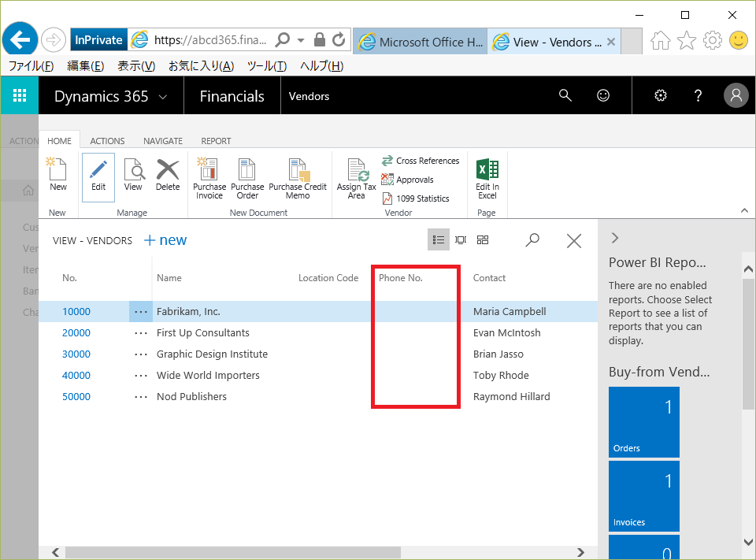Open the address bar dropdown arrow
Viewport: 756px width, 560px height.
301,40
